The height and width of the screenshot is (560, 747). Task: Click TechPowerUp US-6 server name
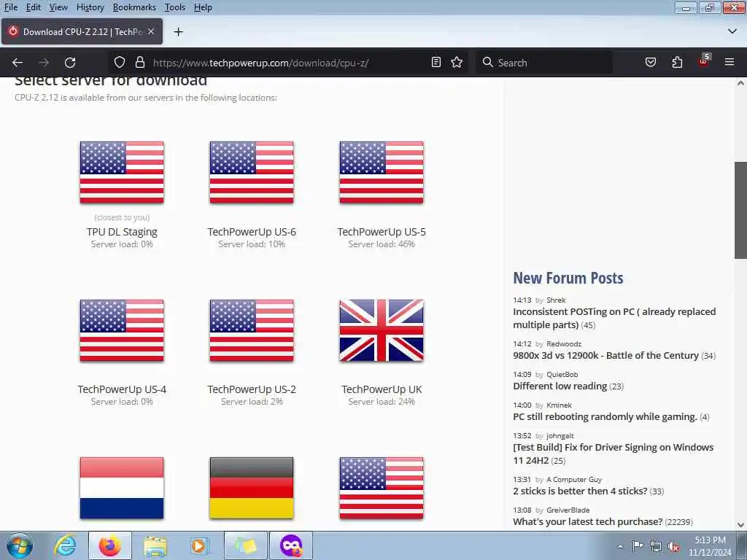click(252, 232)
